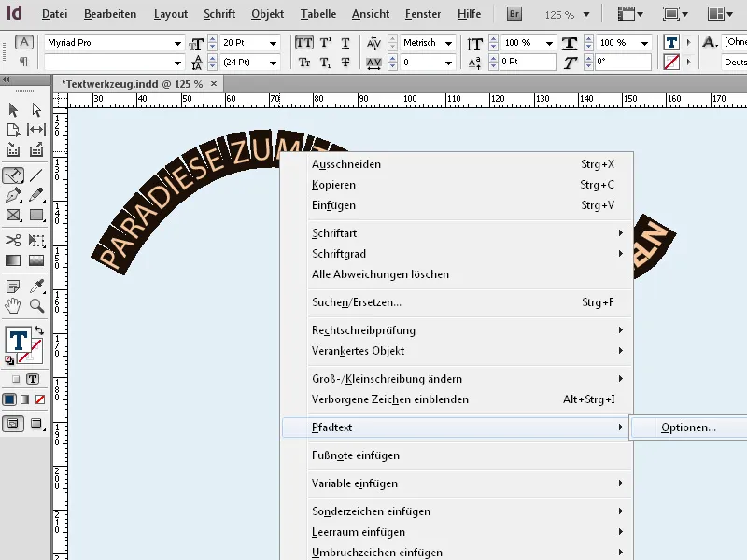Click Kopieren in context menu

458,185
